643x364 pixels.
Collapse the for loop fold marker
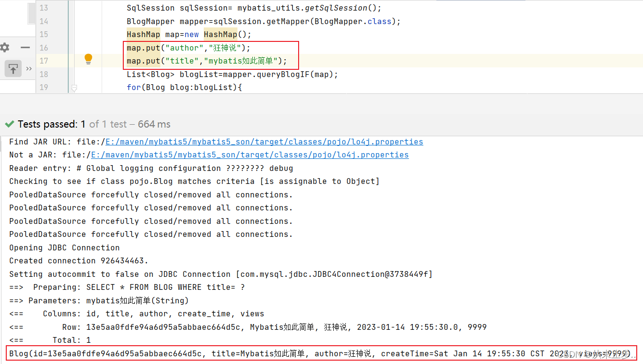[74, 88]
